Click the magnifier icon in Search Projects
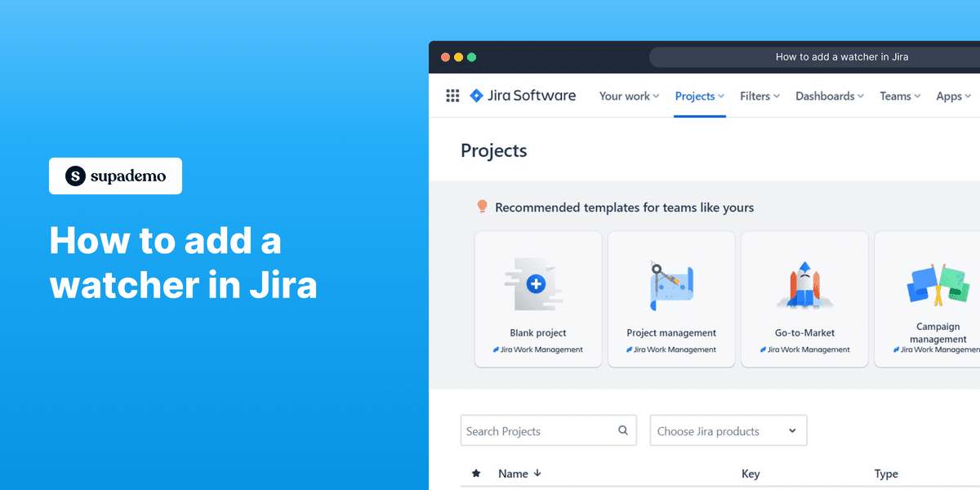Image resolution: width=980 pixels, height=490 pixels. click(622, 430)
